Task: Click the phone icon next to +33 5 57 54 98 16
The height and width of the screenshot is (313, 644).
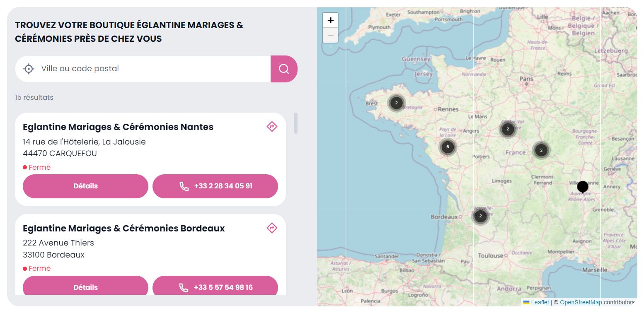Action: [184, 287]
